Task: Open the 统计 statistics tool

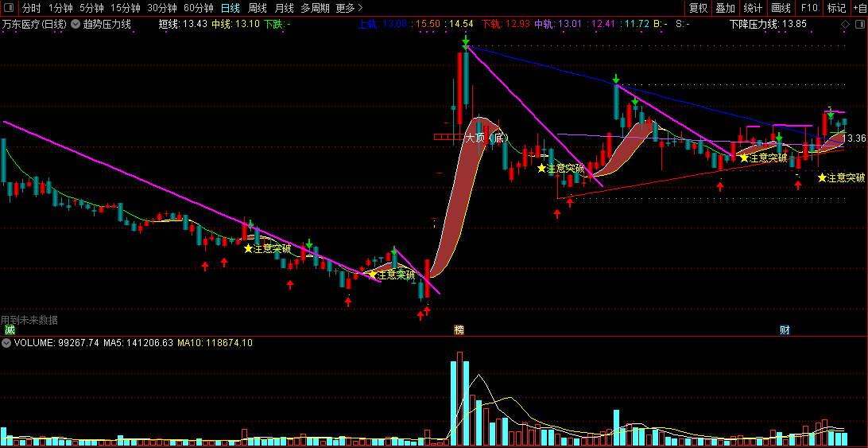Action: pos(752,8)
